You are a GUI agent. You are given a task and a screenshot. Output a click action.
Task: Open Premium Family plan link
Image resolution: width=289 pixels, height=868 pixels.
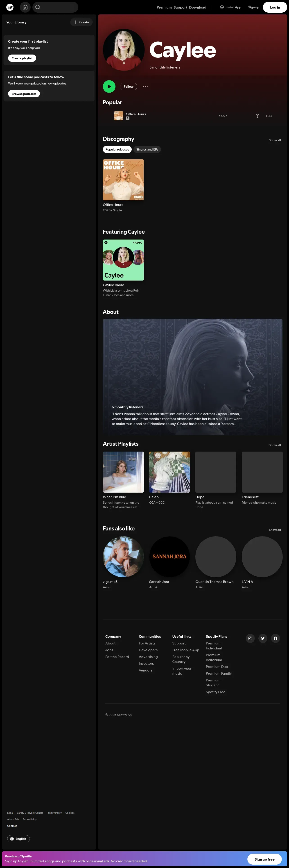coord(219,673)
